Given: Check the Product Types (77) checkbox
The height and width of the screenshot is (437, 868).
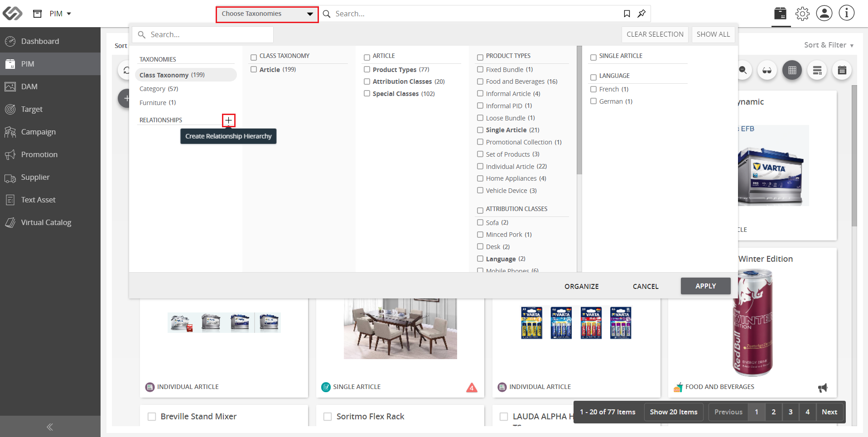Looking at the screenshot, I should [367, 69].
